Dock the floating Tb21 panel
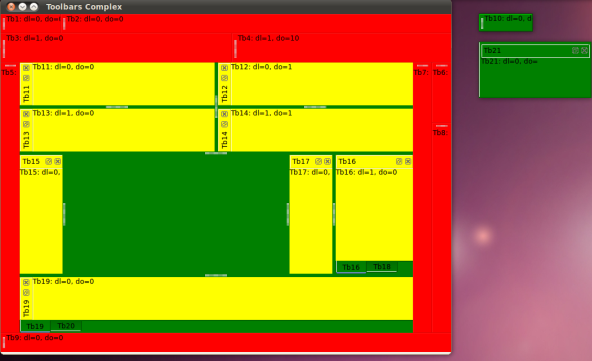This screenshot has height=361, width=592. pos(575,50)
